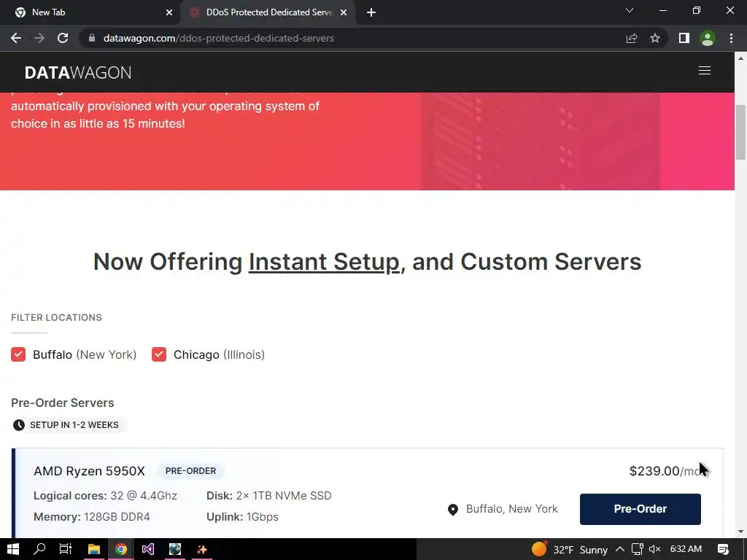Click the DATAWAGON logo
The image size is (747, 560).
(77, 72)
